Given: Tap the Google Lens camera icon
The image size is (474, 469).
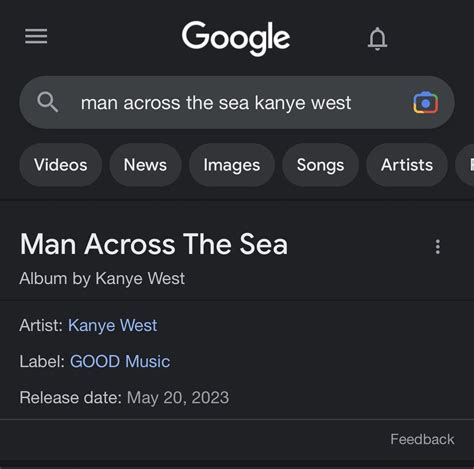Looking at the screenshot, I should pyautogui.click(x=426, y=102).
